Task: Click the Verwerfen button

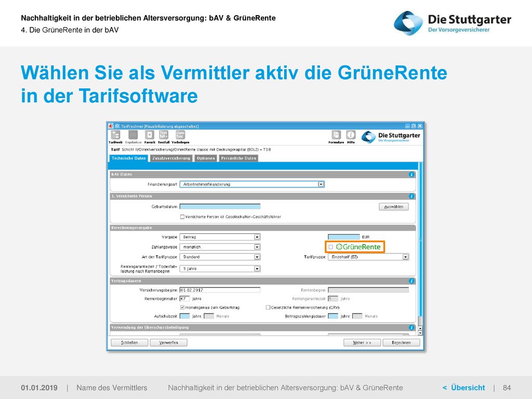Action: [x=169, y=343]
